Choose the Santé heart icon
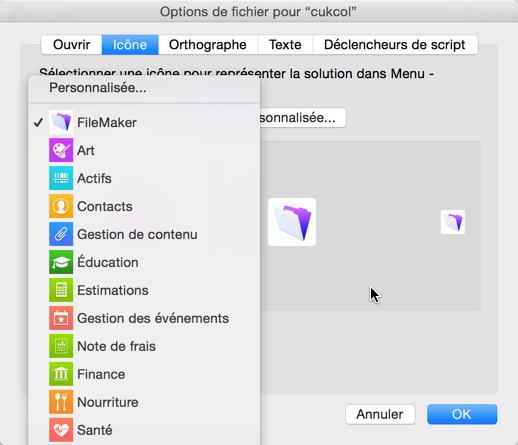The height and width of the screenshot is (445, 518). click(x=61, y=430)
